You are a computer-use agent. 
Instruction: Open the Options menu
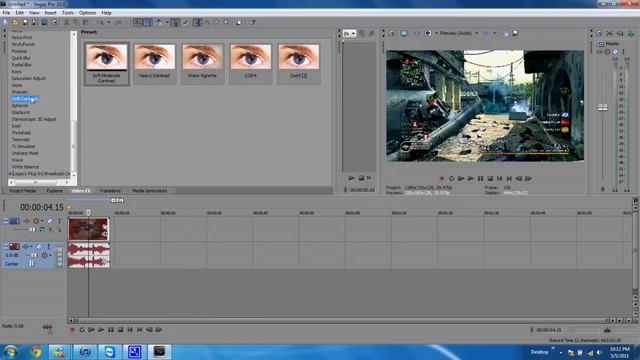pyautogui.click(x=87, y=13)
